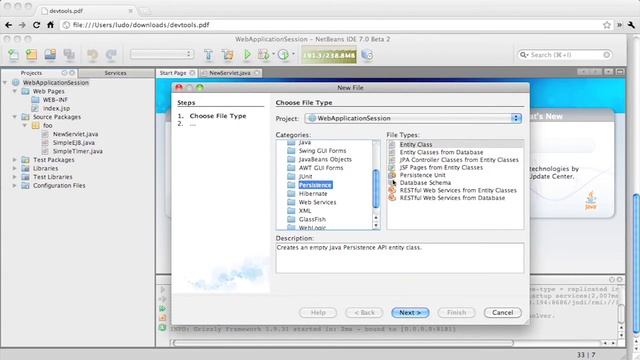The image size is (640, 360).
Task: Click the NetBeans search field
Action: (565, 55)
